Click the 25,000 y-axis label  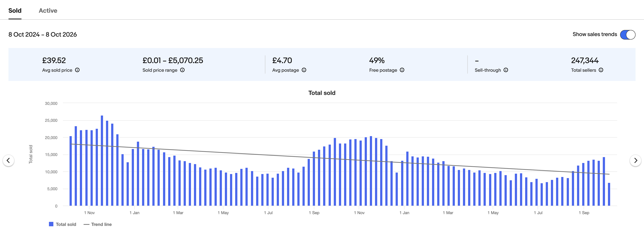point(51,120)
